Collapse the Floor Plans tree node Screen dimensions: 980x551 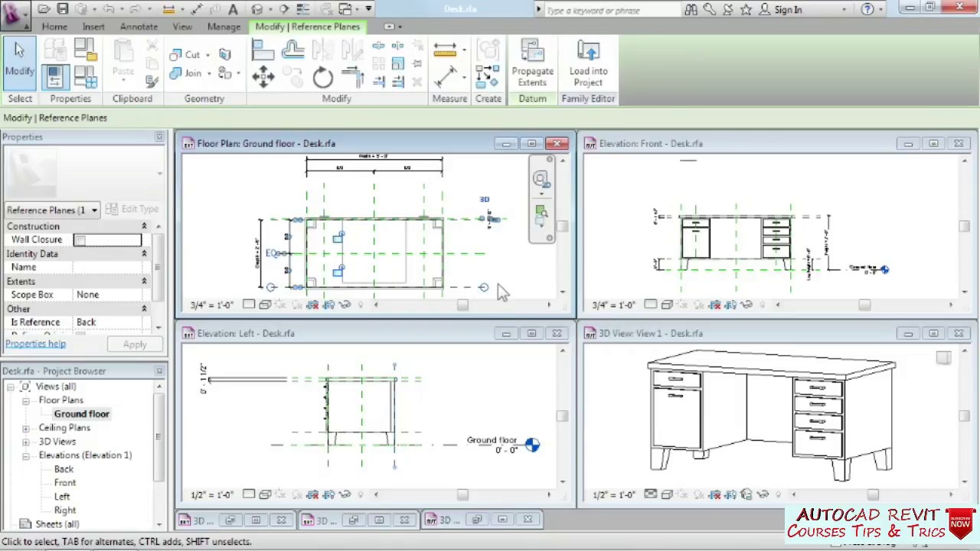pyautogui.click(x=25, y=400)
